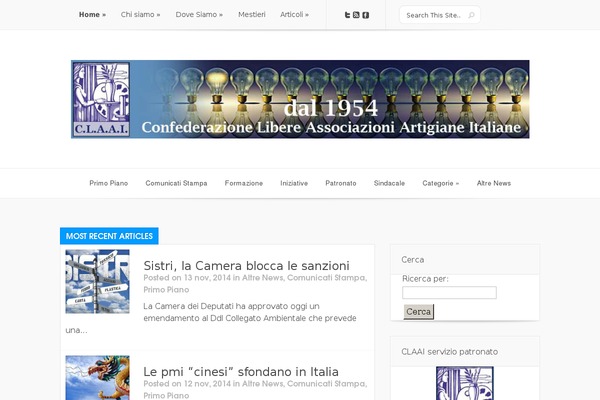600x400 pixels.
Task: Open Altre News category of pmi cinesi post
Action: coord(263,384)
